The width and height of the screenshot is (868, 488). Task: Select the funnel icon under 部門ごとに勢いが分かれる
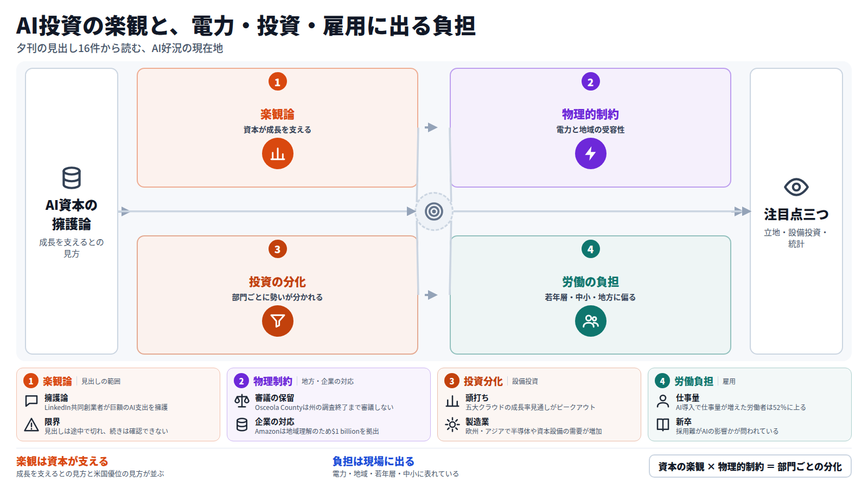278,321
